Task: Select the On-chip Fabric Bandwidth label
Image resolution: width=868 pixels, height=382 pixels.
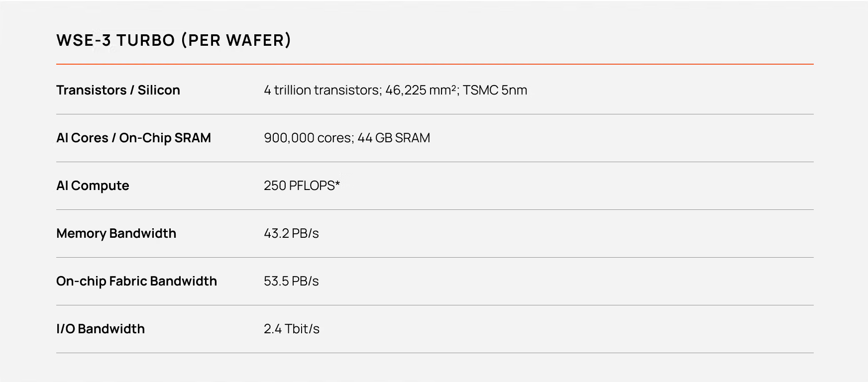Action: click(136, 281)
